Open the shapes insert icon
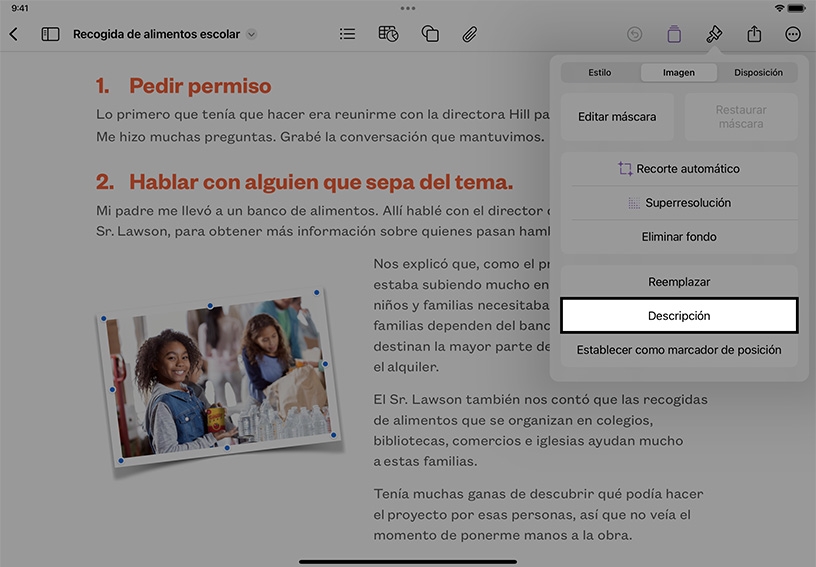The image size is (816, 567). coord(430,34)
